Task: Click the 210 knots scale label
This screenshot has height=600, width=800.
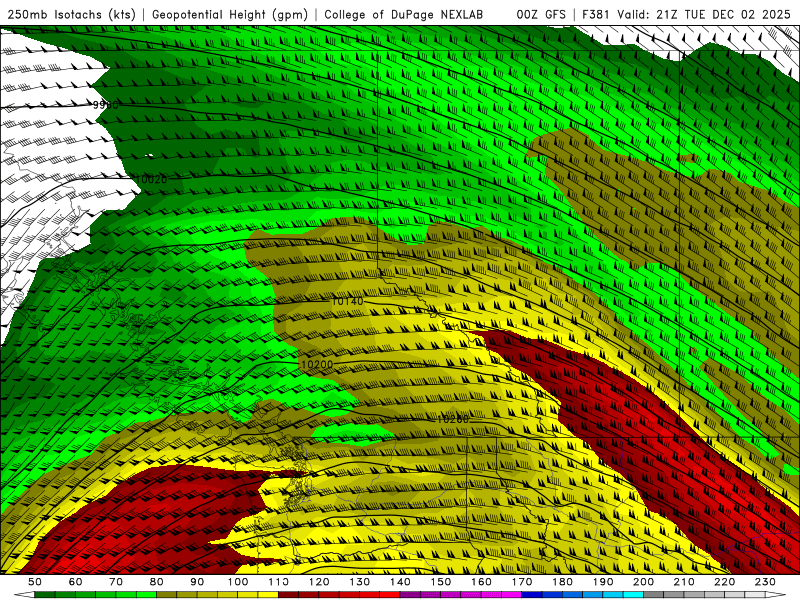Action: [684, 582]
